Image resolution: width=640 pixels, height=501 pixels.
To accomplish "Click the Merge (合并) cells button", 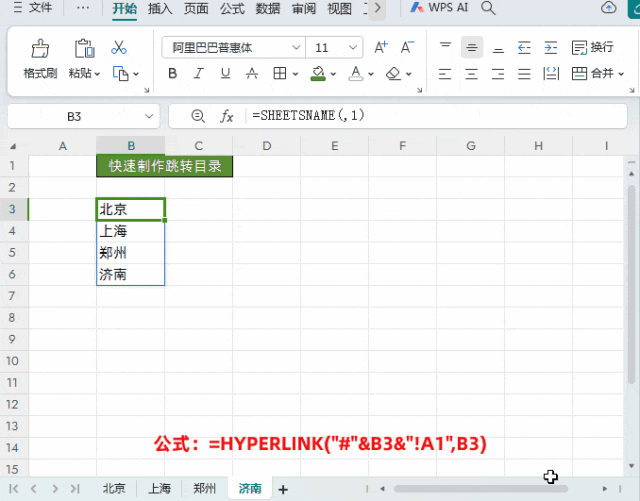I will tap(593, 74).
